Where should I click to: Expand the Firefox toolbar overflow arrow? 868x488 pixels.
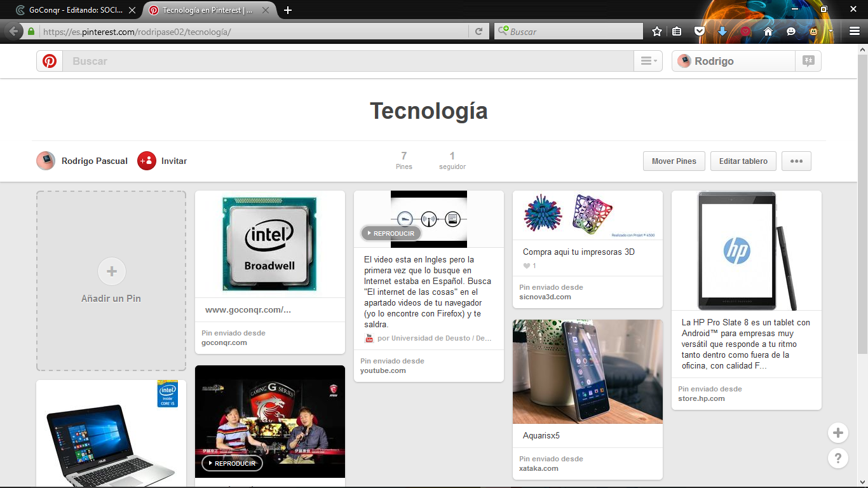[831, 31]
